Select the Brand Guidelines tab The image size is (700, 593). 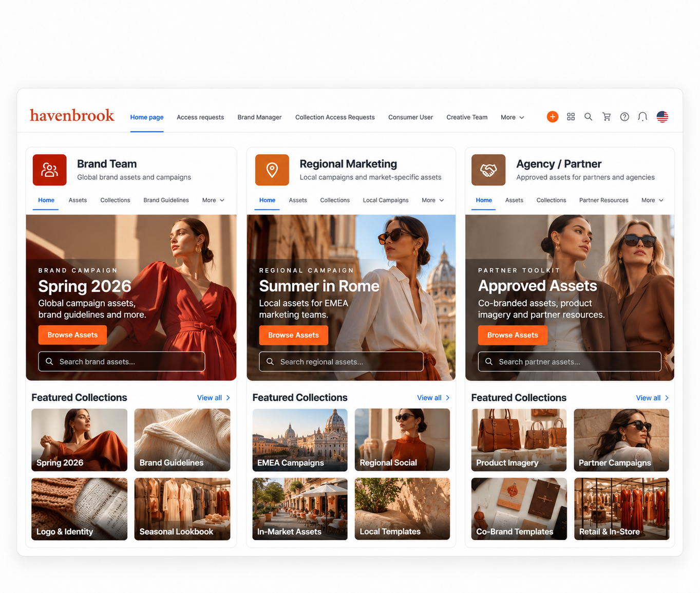[166, 200]
